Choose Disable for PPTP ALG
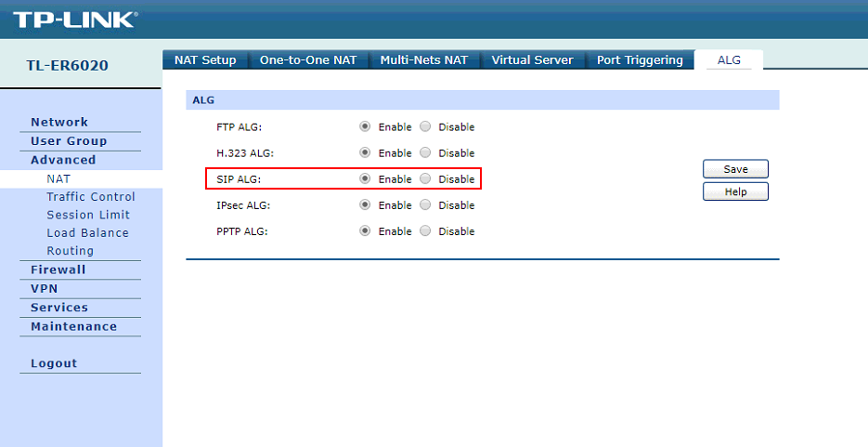Image resolution: width=868 pixels, height=447 pixels. click(426, 231)
